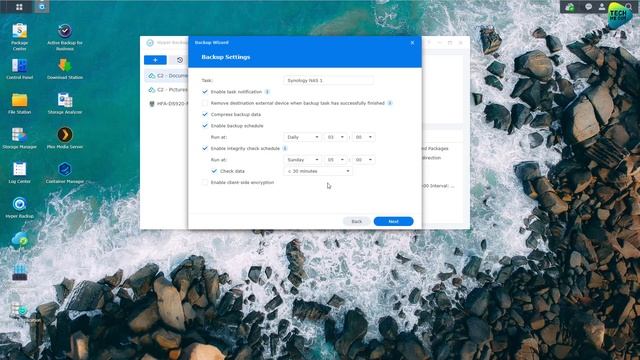This screenshot has width=640, height=360.
Task: Select C2 - Documents task in Hyper Backup list
Action: click(166, 76)
